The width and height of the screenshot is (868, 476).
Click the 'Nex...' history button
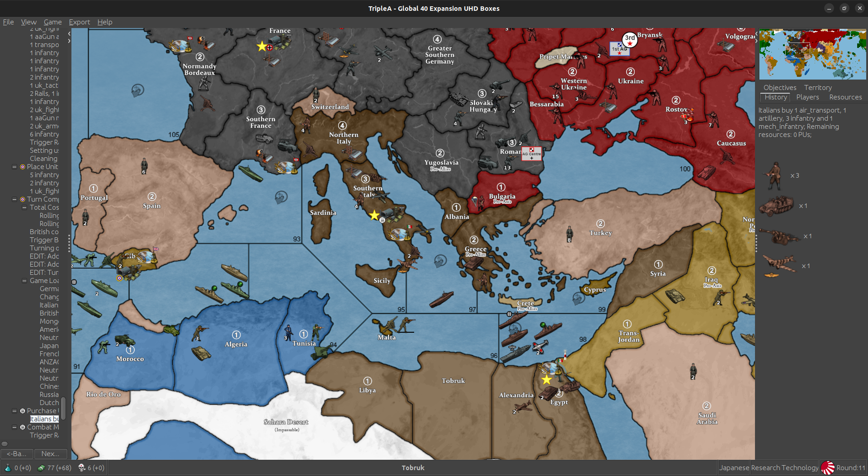pos(51,454)
